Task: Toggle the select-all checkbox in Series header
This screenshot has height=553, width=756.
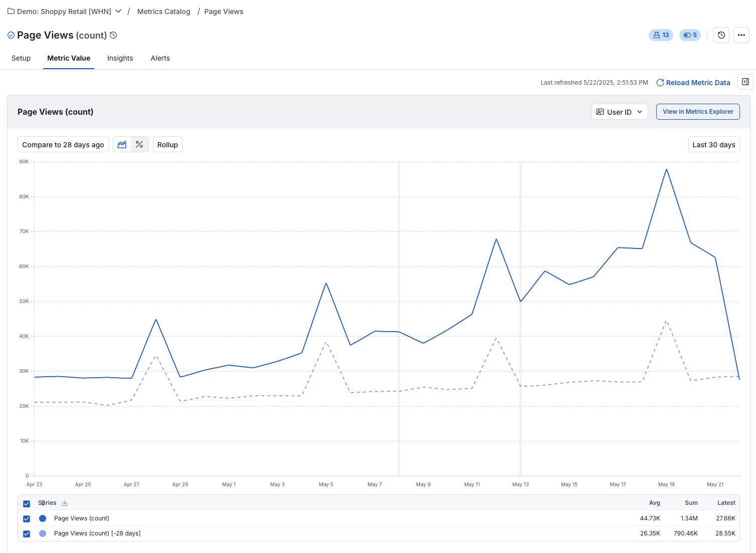Action: pyautogui.click(x=26, y=503)
